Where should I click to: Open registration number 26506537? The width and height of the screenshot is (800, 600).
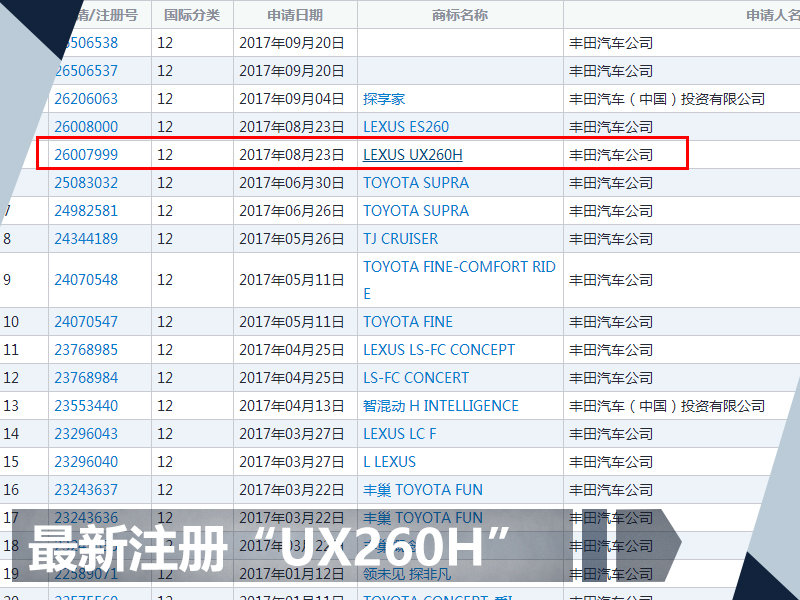[x=86, y=71]
